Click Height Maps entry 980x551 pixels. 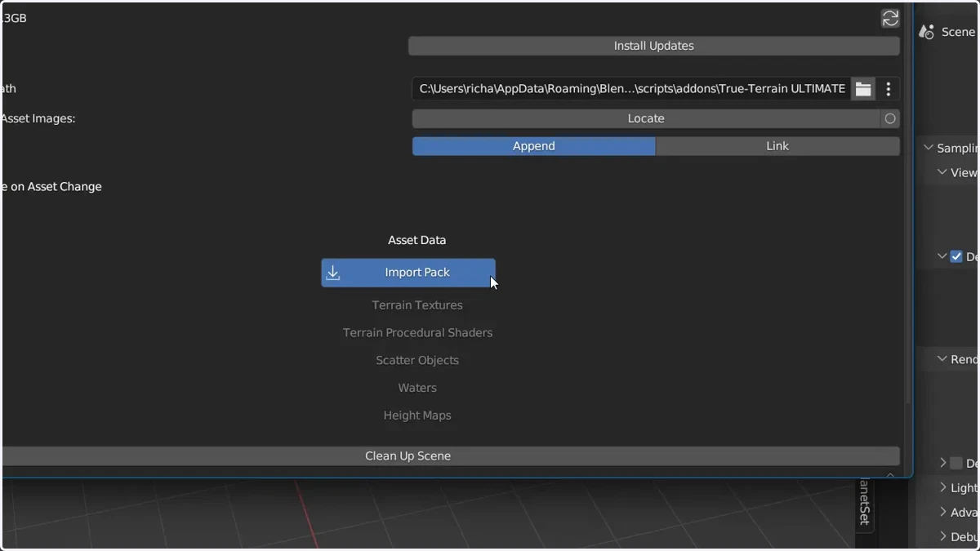tap(417, 415)
